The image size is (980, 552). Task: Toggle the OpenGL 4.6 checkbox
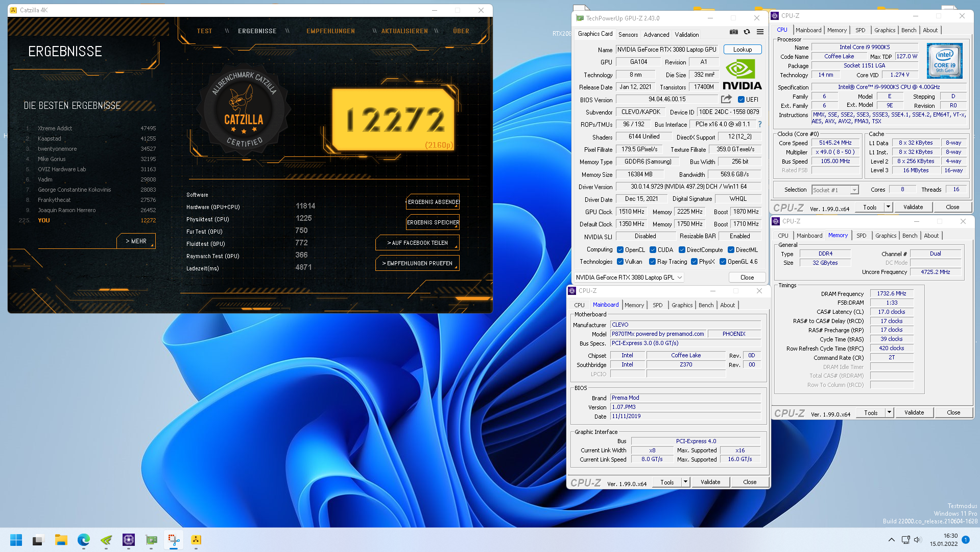click(723, 262)
